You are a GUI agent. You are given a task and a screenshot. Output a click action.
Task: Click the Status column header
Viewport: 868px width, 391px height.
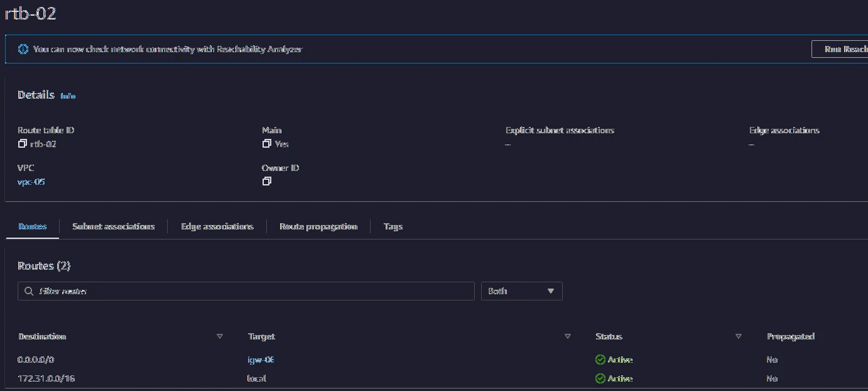coord(609,336)
